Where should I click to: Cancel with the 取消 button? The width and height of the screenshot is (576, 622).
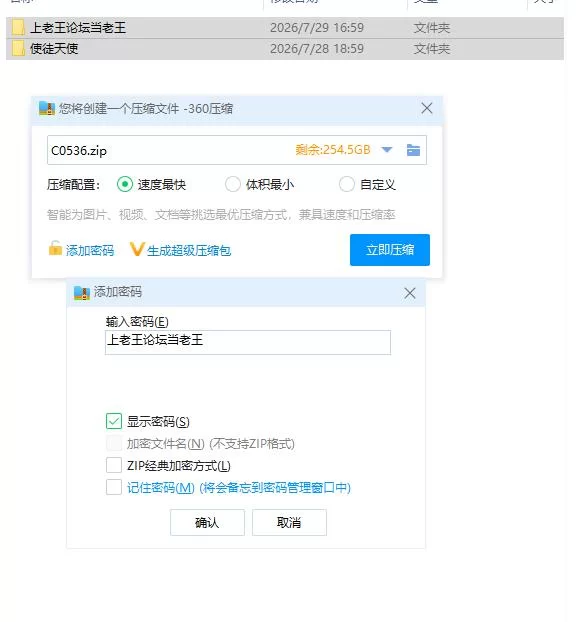(289, 522)
